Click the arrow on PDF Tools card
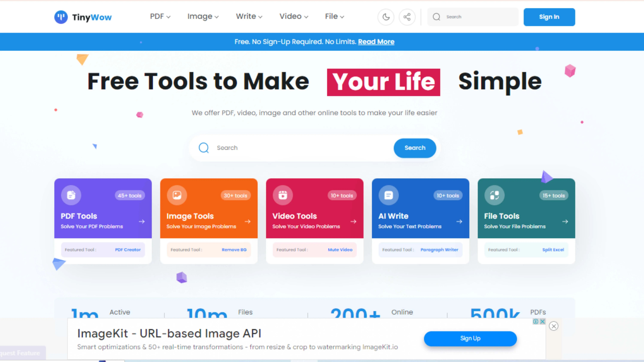 click(142, 222)
